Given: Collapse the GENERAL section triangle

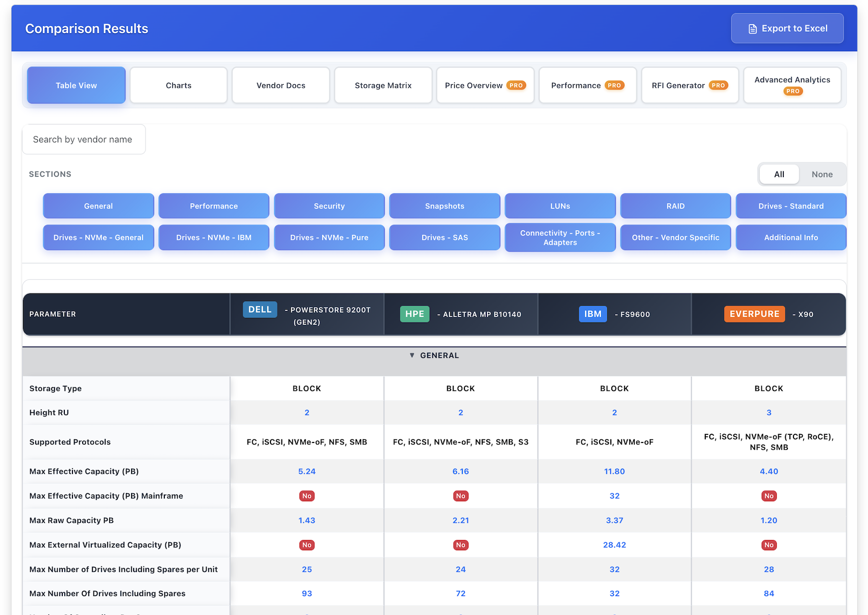Looking at the screenshot, I should (x=412, y=355).
